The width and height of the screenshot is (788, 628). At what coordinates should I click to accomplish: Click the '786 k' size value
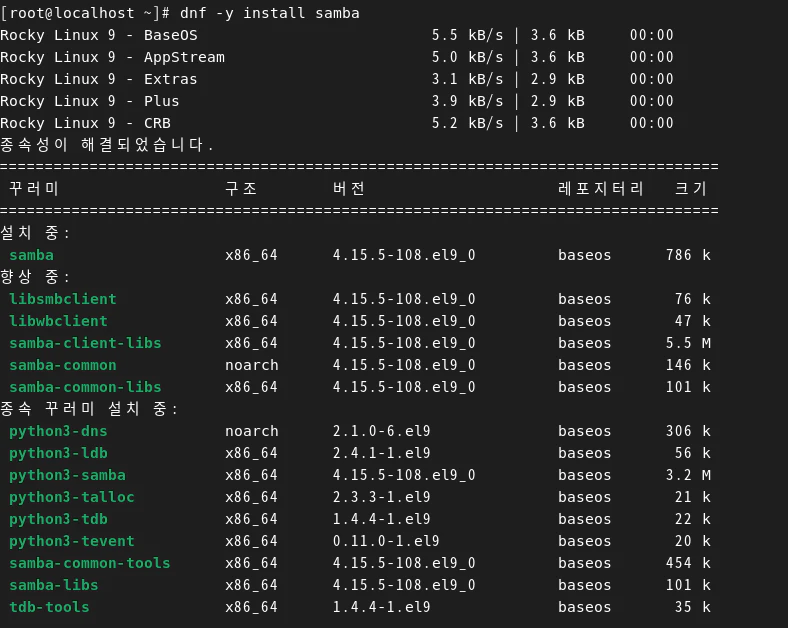point(688,255)
